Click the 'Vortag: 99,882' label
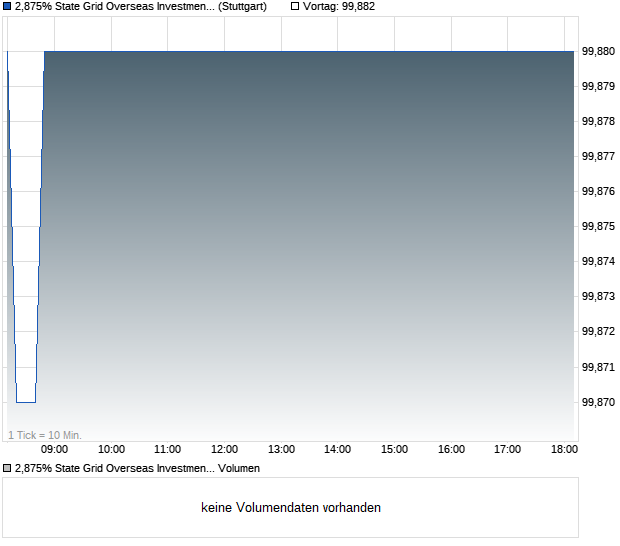 [339, 6]
